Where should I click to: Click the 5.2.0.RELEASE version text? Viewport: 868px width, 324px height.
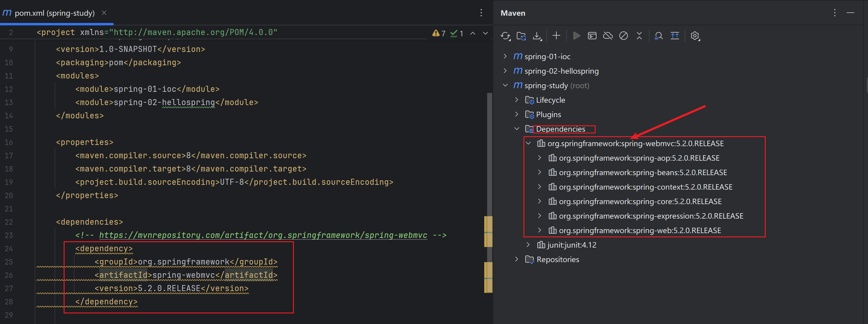(169, 288)
